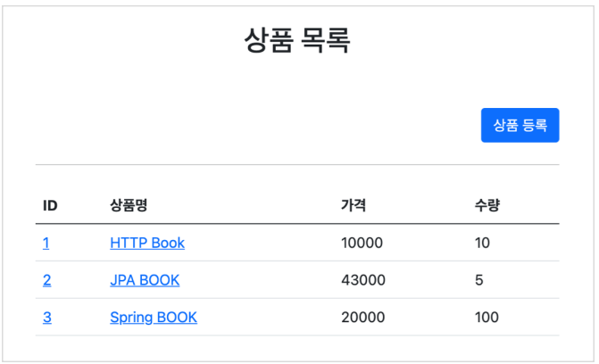Image resolution: width=599 pixels, height=364 pixels.
Task: Select the 20000 price cell
Action: (363, 318)
